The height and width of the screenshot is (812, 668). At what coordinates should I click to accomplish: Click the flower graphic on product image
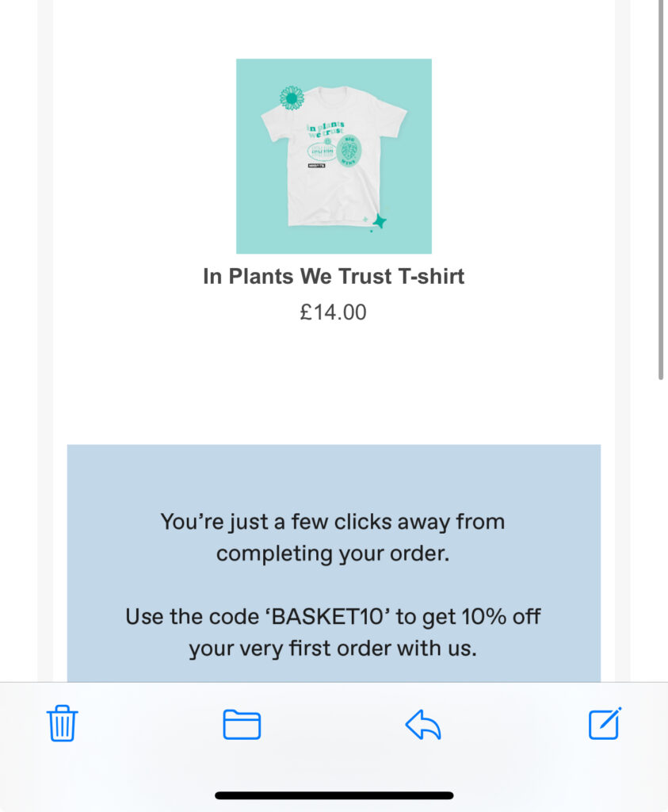(292, 98)
